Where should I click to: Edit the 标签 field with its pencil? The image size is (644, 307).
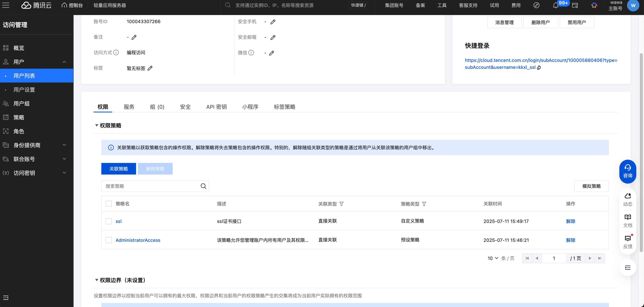click(x=150, y=68)
